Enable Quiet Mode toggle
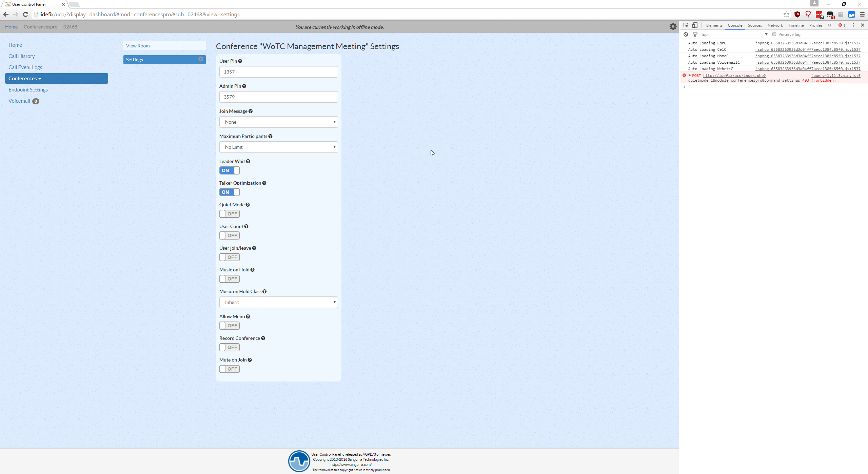Screen dimensions: 868x474 click(230, 214)
